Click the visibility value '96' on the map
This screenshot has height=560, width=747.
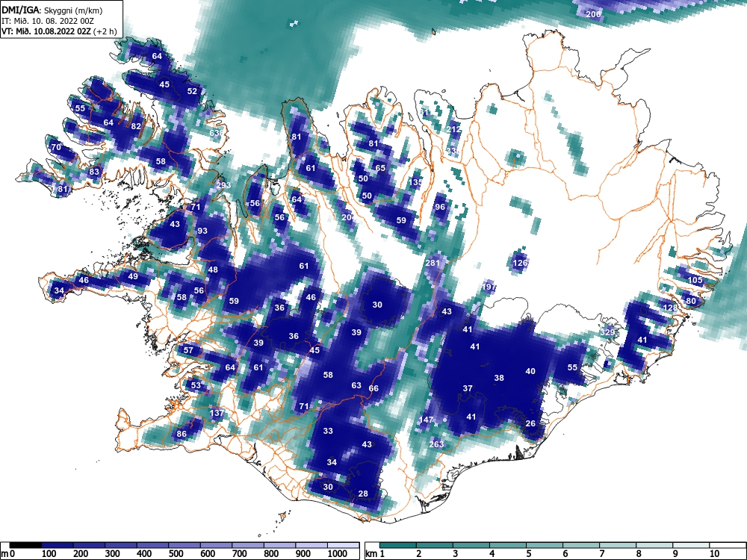(440, 207)
